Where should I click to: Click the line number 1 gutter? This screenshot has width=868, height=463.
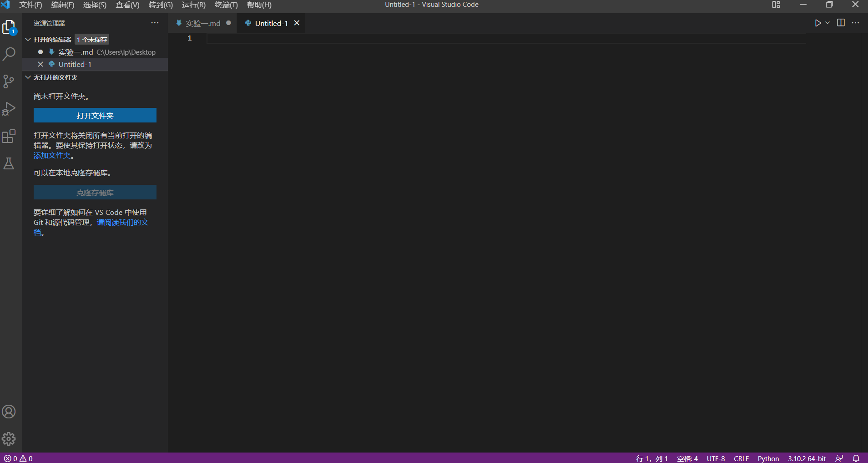coord(190,38)
